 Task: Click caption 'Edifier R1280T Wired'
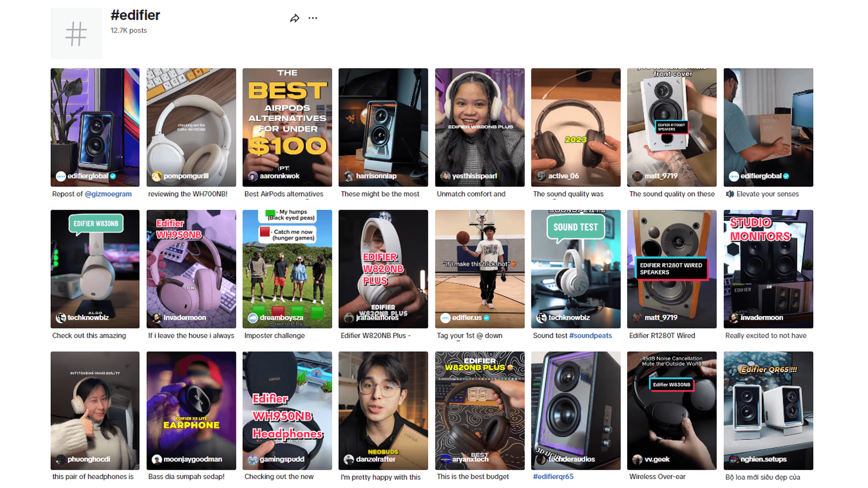662,335
